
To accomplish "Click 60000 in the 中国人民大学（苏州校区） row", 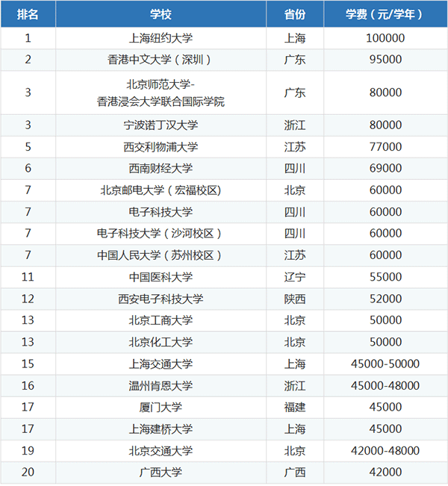I will pos(385,255).
